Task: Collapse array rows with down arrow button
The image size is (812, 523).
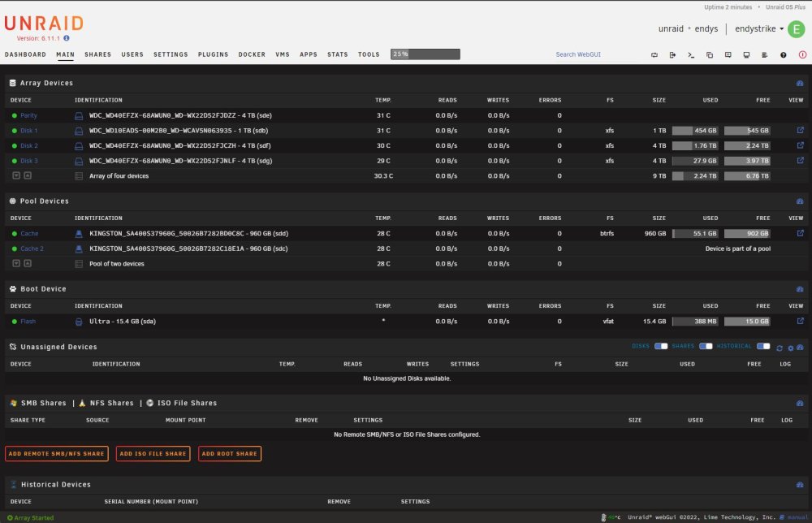Action: tap(16, 175)
